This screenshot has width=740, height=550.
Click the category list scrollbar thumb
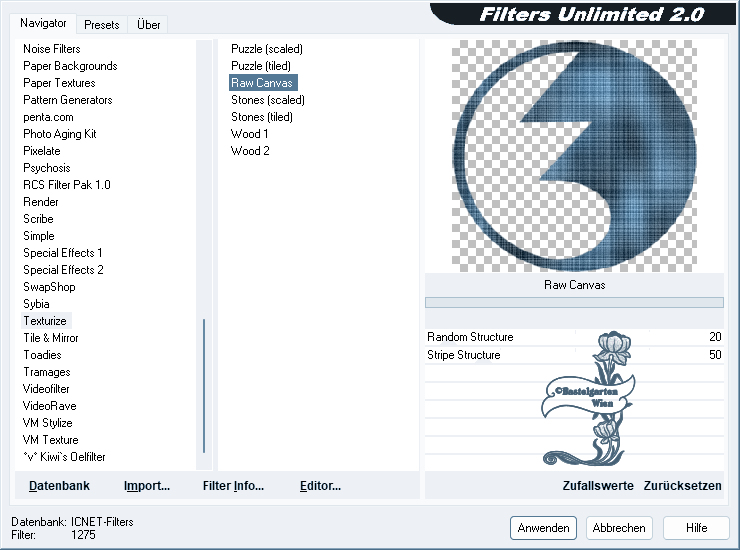[x=204, y=386]
